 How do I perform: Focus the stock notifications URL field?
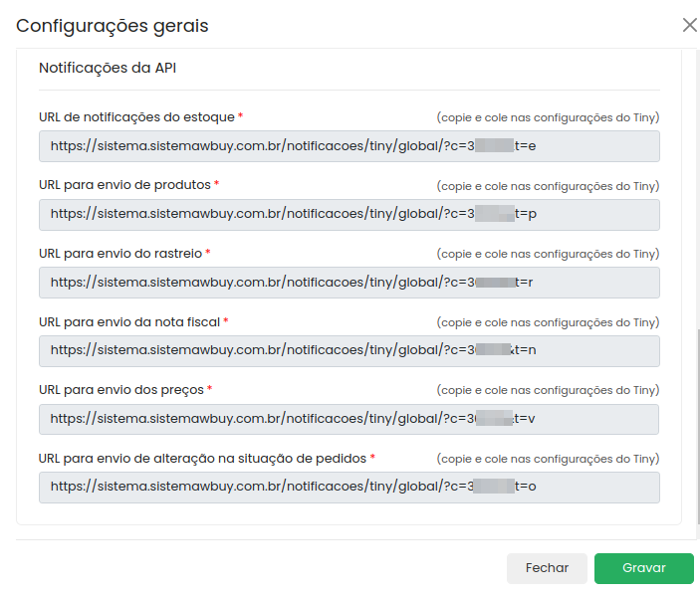tap(350, 146)
